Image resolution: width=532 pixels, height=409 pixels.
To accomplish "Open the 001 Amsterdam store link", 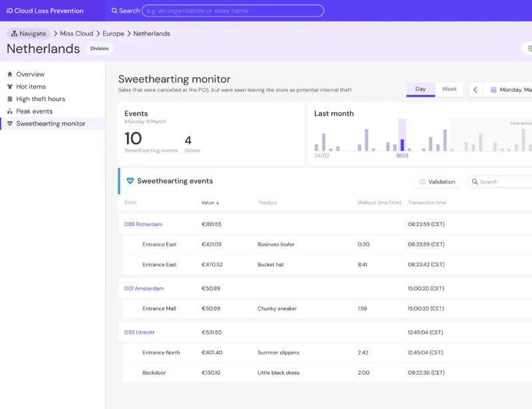I will [144, 289].
